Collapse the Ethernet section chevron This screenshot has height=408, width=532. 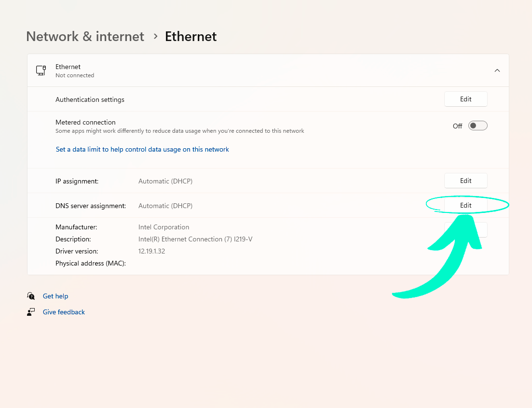tap(497, 70)
